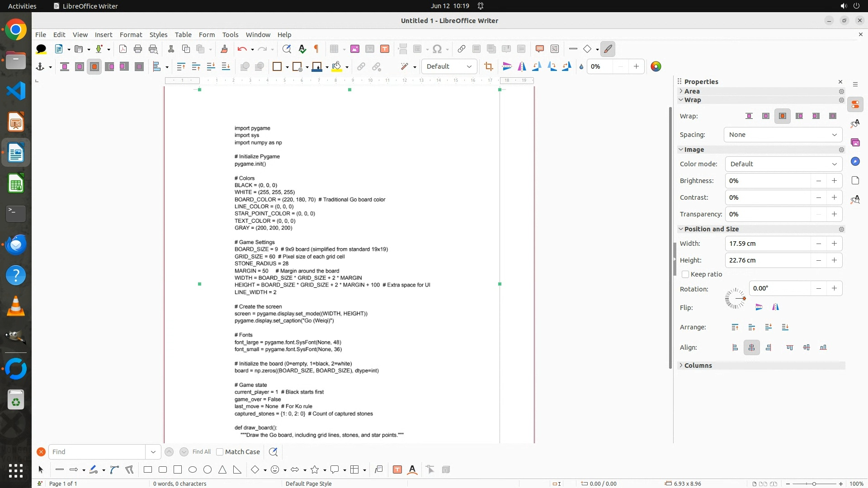Screen dimensions: 868x488
Task: Click the Find All button
Action: point(201,452)
